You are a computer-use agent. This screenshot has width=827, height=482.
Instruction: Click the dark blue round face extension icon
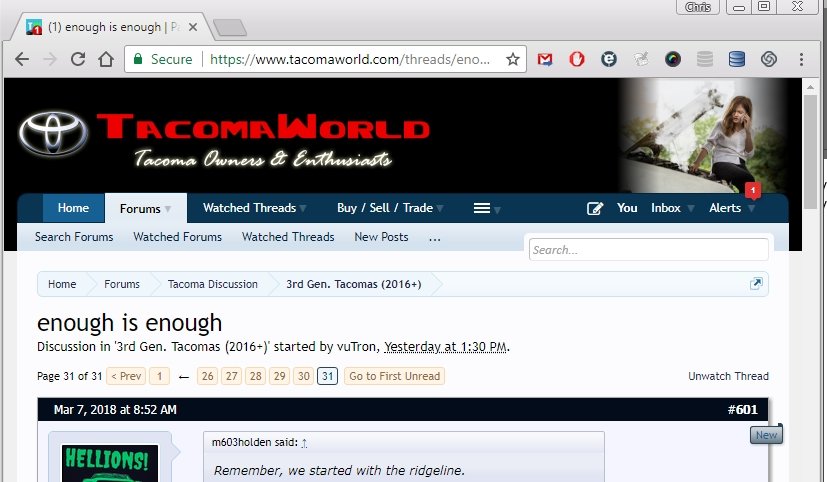609,59
